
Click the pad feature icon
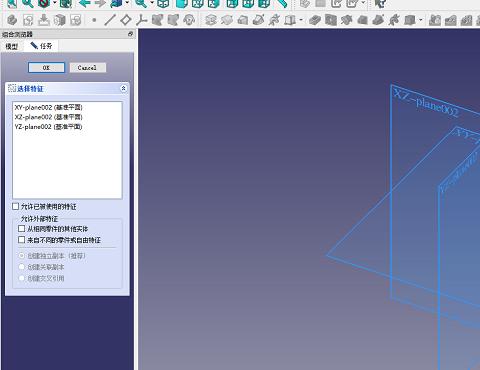pyautogui.click(x=211, y=20)
